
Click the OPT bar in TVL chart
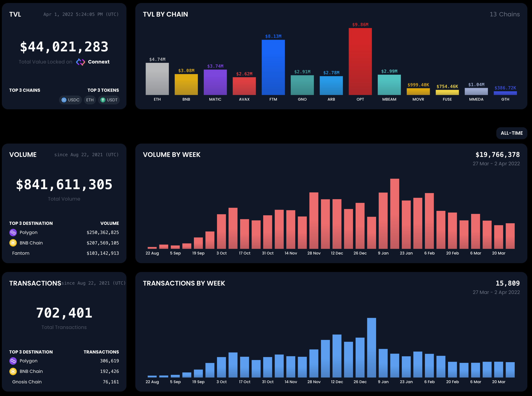pos(360,62)
